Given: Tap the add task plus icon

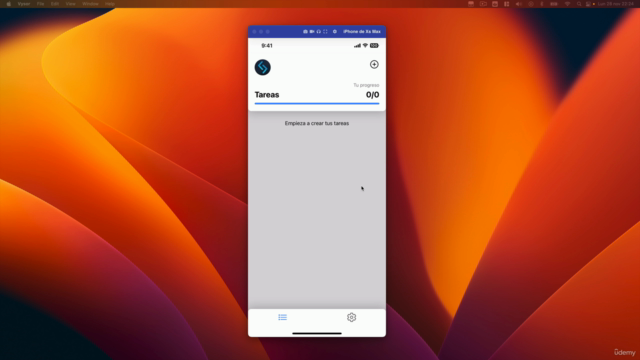Looking at the screenshot, I should [374, 64].
